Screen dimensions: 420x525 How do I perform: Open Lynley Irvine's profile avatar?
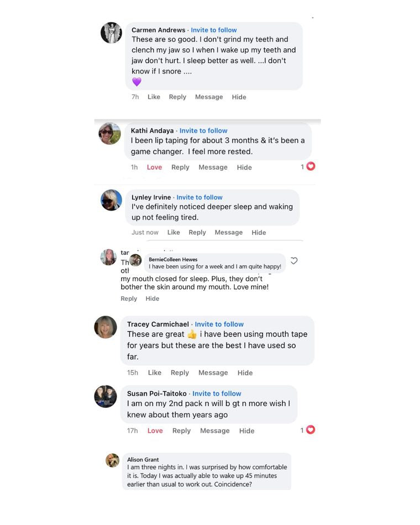pyautogui.click(x=111, y=200)
